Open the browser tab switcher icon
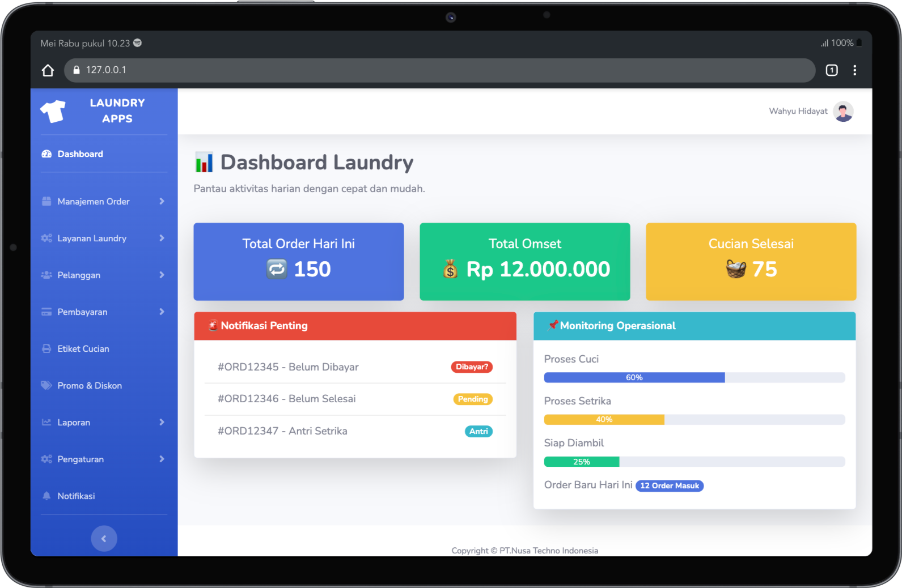 coord(832,70)
